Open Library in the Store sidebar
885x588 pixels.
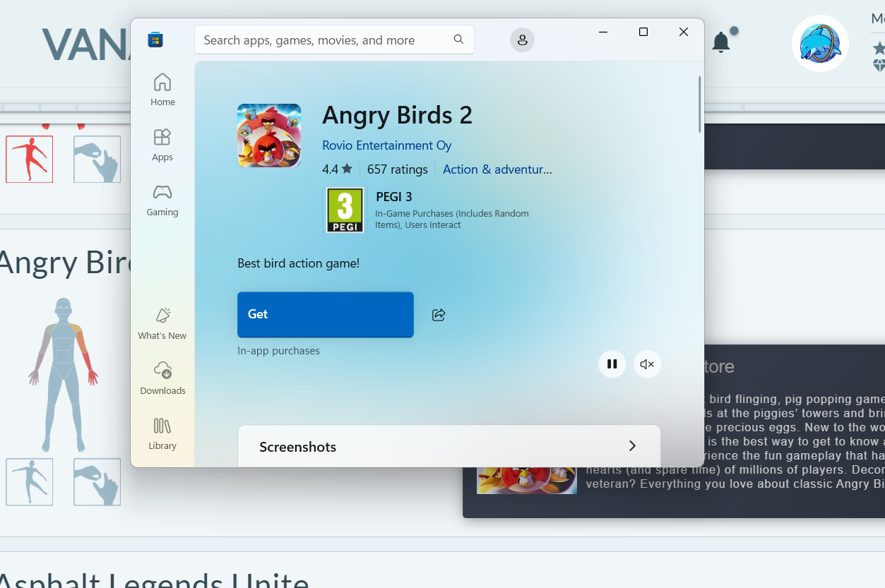pos(162,433)
